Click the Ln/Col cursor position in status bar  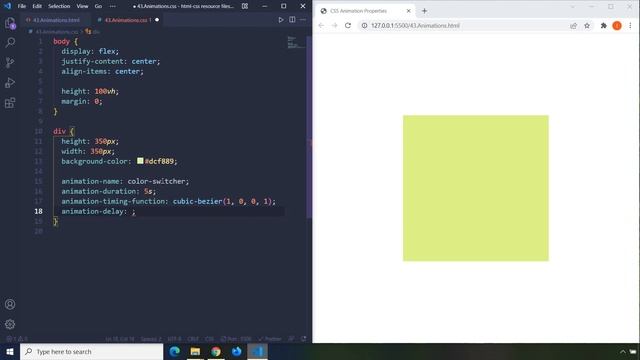[x=120, y=339]
